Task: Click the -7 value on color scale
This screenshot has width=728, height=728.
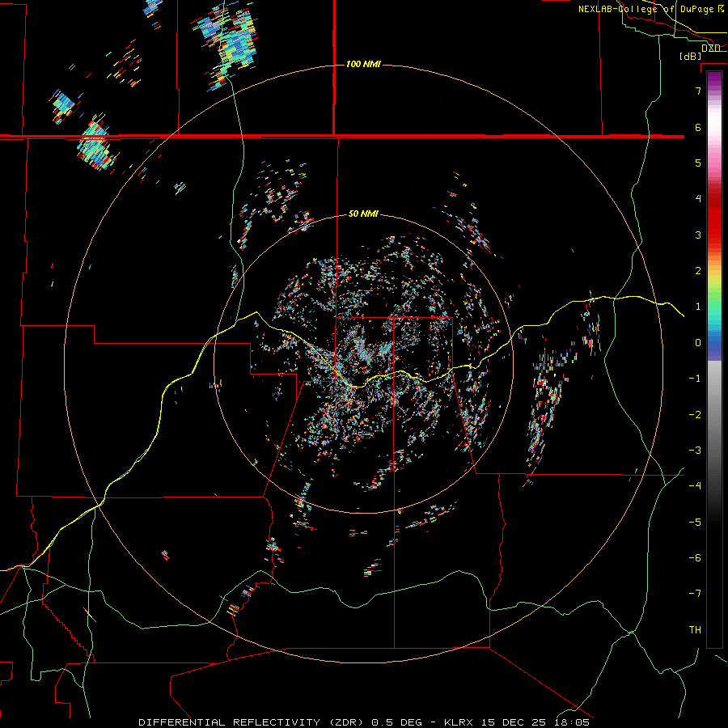Action: click(x=695, y=594)
